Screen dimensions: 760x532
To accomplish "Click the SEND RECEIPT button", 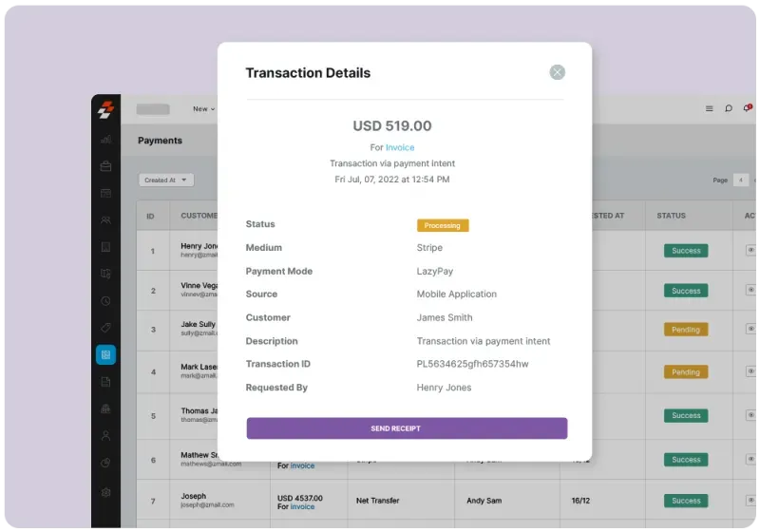I will (x=407, y=428).
